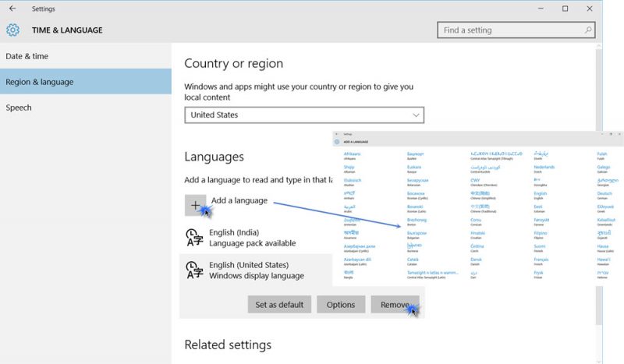624x364 pixels.
Task: Choose Albanian (Shqip) in language list
Action: coord(349,168)
